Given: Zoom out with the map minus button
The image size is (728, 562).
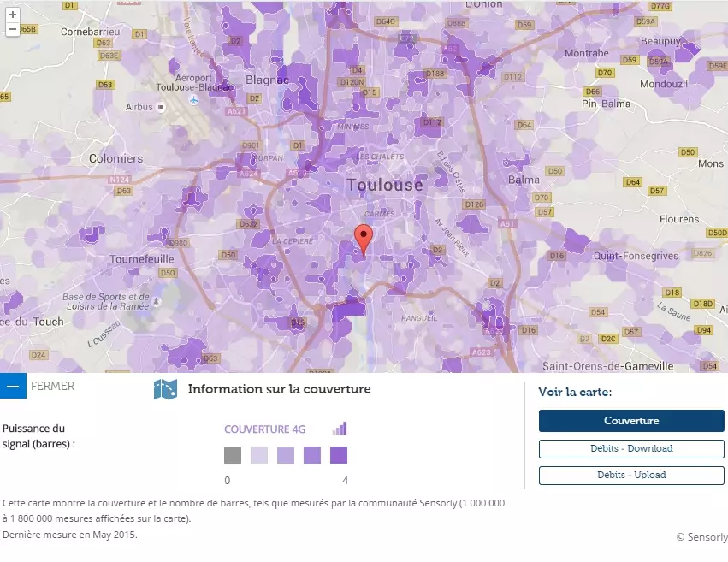Looking at the screenshot, I should coord(13,29).
